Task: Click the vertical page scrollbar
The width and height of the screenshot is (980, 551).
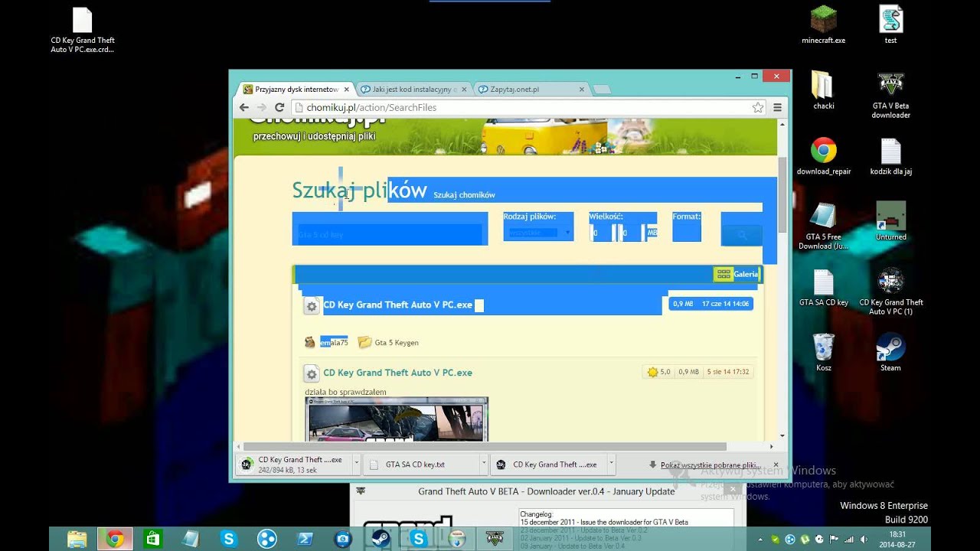Action: (782, 194)
